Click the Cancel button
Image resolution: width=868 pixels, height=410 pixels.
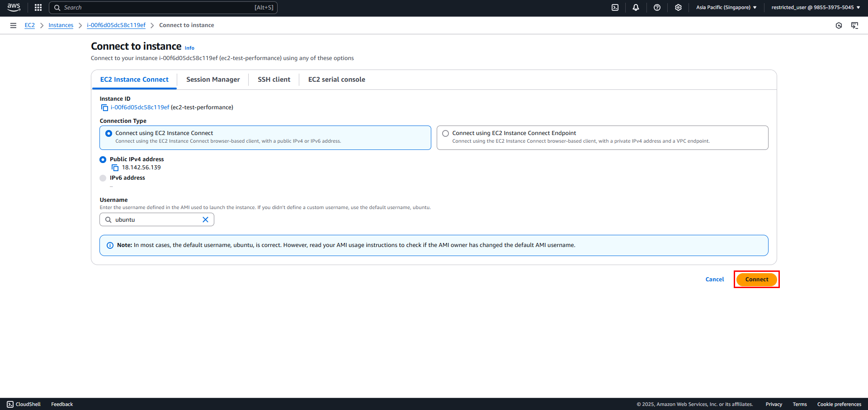(714, 280)
